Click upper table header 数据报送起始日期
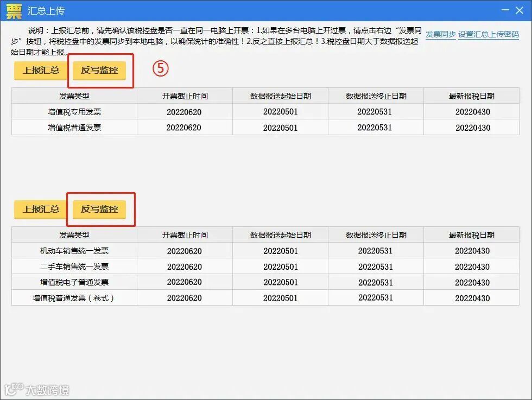 pos(280,96)
